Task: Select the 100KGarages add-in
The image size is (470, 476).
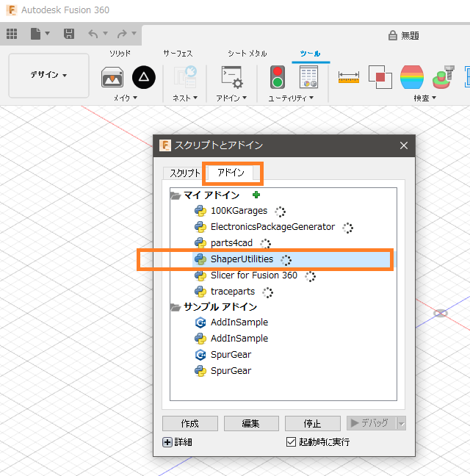Action: pyautogui.click(x=239, y=211)
